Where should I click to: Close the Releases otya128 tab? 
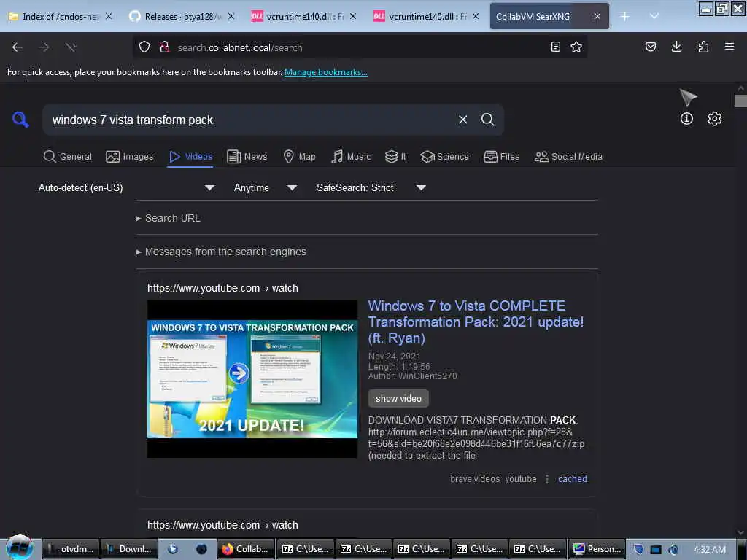[x=231, y=16]
